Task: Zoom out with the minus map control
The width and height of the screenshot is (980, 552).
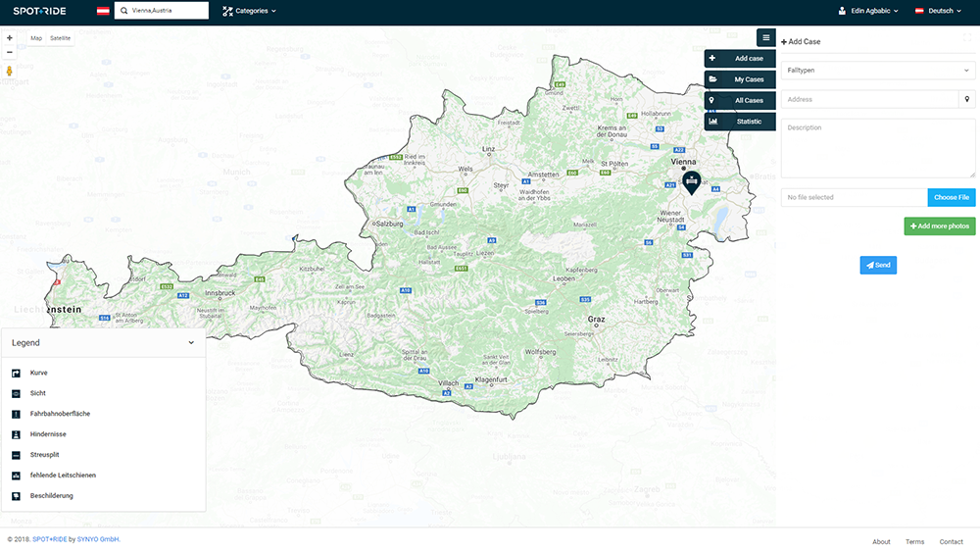Action: coord(10,52)
